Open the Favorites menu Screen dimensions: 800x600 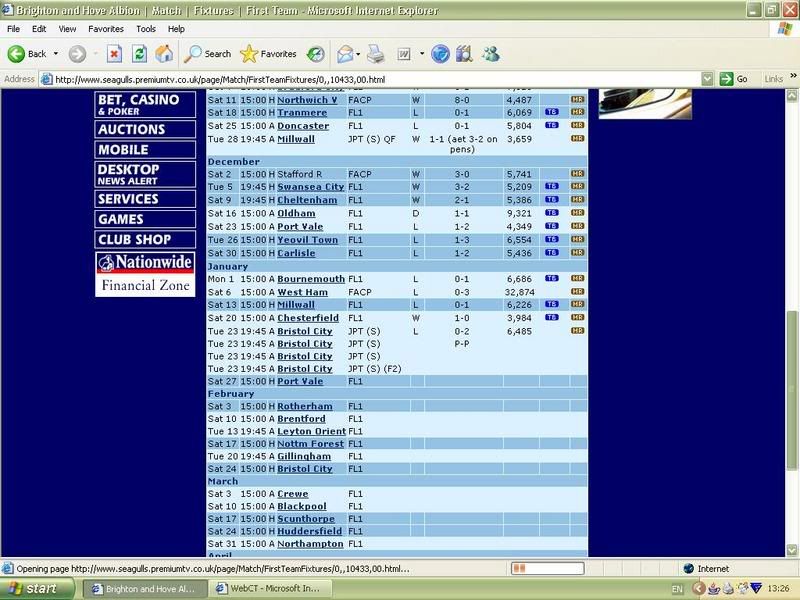[106, 29]
